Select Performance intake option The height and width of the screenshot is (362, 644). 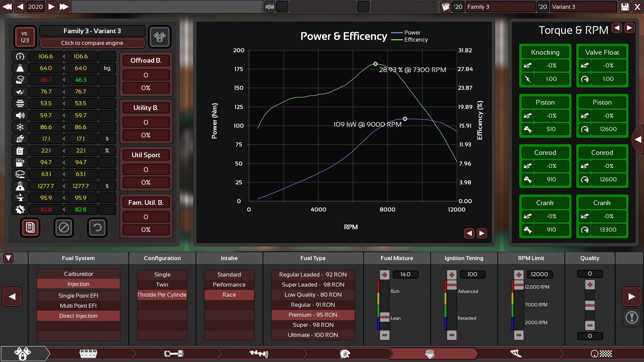(x=229, y=285)
